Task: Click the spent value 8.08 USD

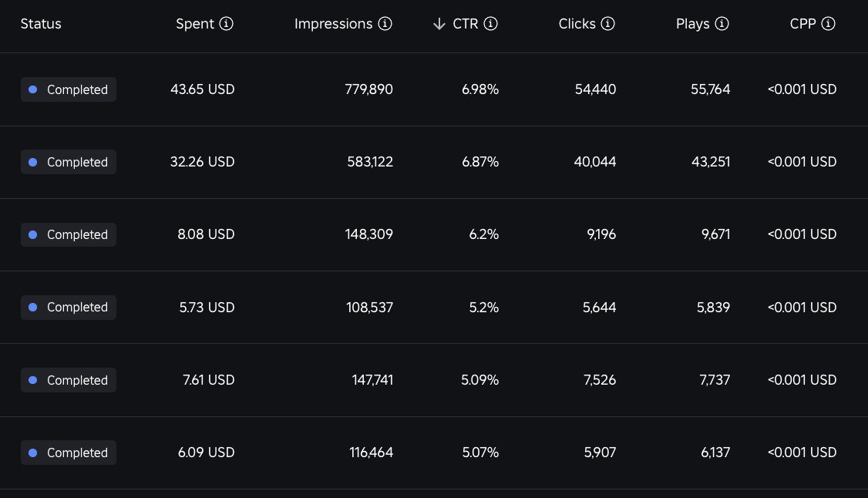Action: pyautogui.click(x=206, y=234)
